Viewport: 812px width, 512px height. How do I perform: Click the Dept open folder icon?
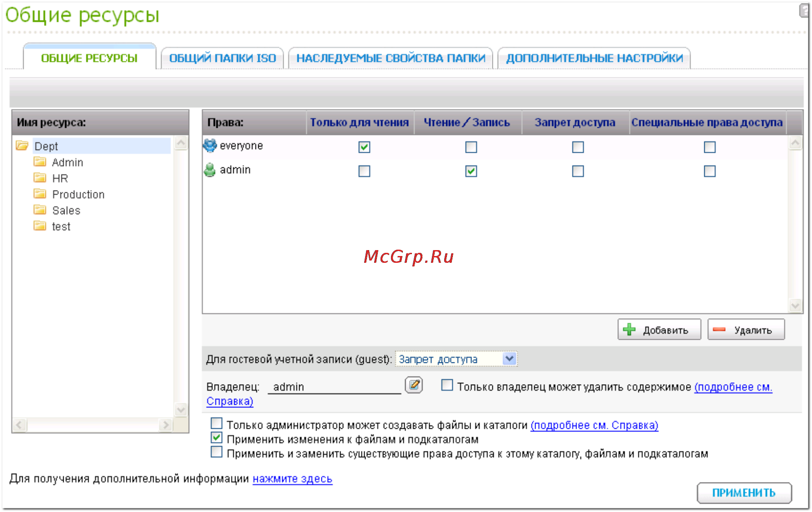click(22, 146)
